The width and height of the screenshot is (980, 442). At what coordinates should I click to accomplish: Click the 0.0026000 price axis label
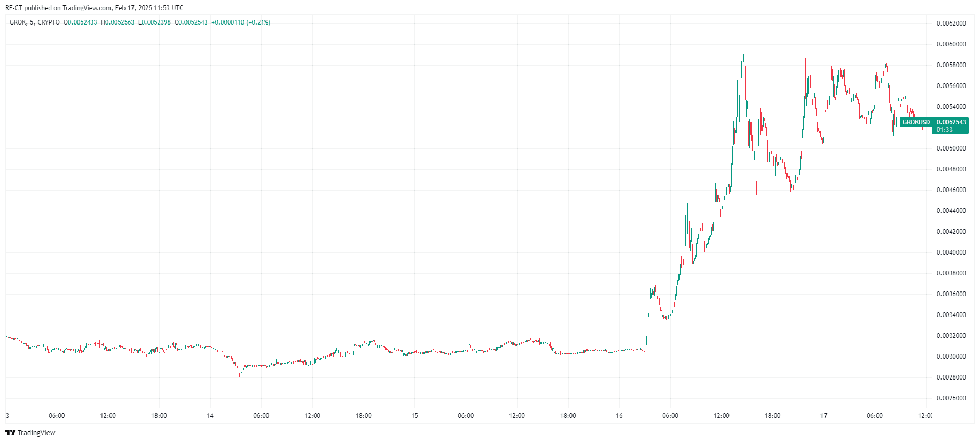951,398
